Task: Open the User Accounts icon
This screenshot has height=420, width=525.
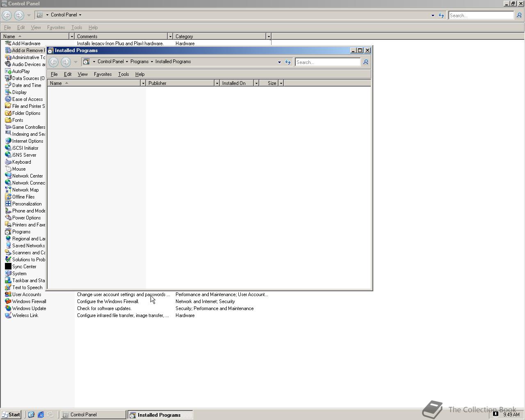Action: (x=8, y=294)
